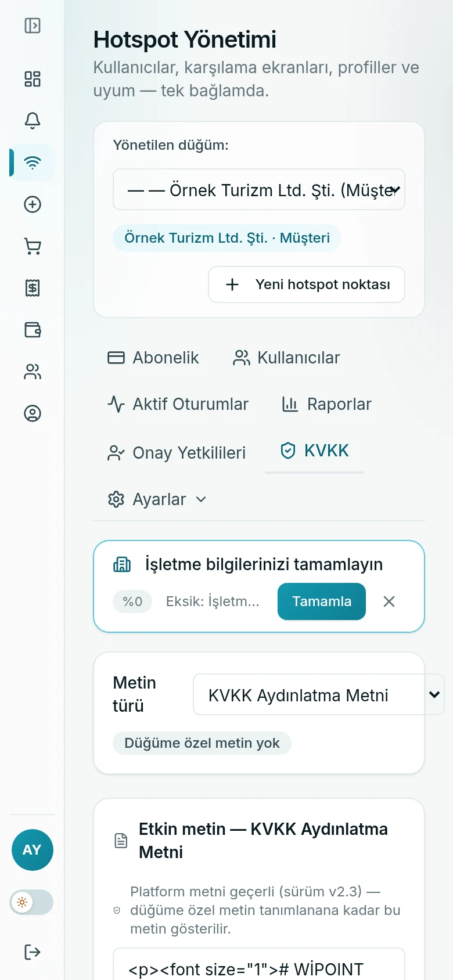Open the wallet sidebar icon

(33, 330)
